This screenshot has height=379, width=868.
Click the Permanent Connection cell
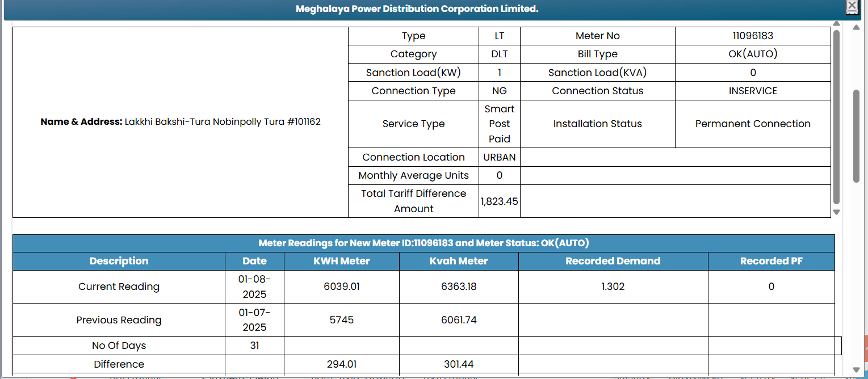tap(753, 124)
